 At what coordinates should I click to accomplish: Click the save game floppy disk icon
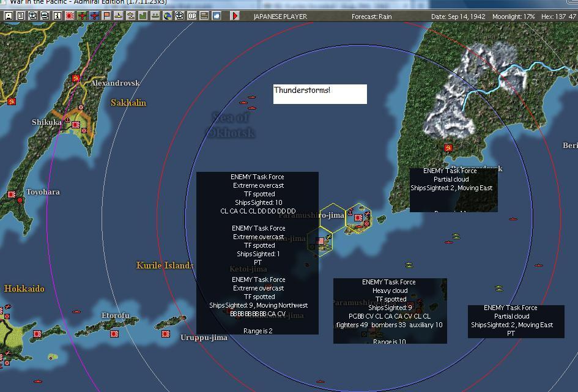coord(9,16)
